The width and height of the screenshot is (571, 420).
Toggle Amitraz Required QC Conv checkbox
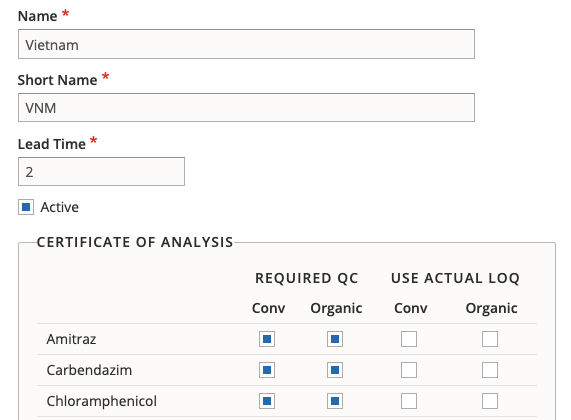click(x=267, y=339)
